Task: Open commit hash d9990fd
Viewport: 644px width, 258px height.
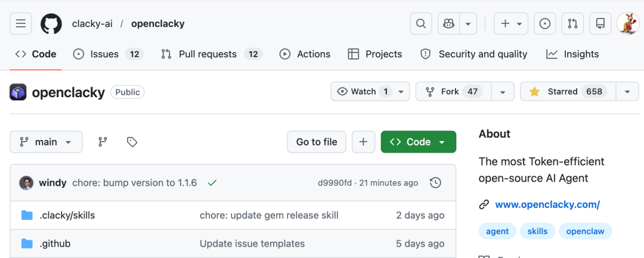Action: point(335,183)
